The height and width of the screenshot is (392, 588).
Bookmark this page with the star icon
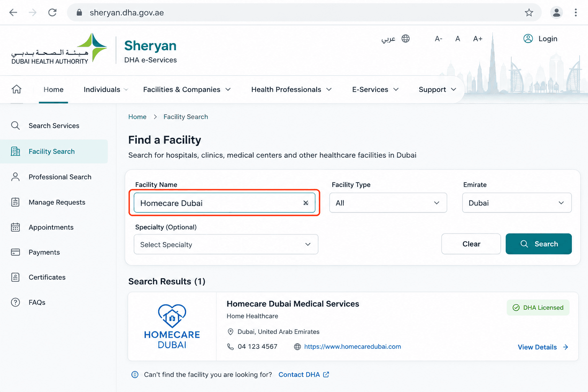coord(529,13)
